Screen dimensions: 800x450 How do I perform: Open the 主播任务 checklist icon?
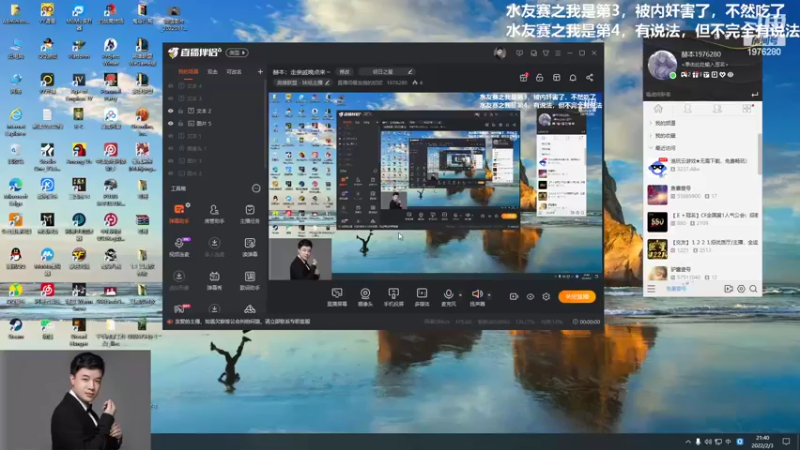[249, 213]
